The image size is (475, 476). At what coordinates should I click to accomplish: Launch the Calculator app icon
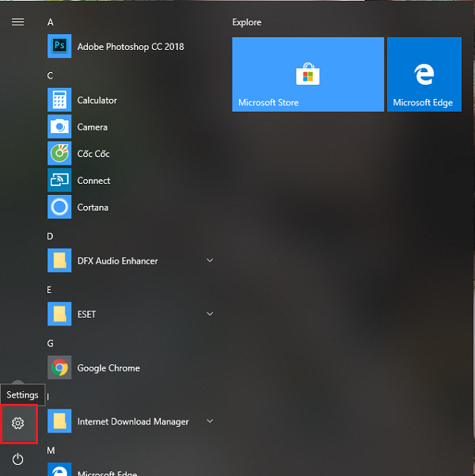pos(59,101)
